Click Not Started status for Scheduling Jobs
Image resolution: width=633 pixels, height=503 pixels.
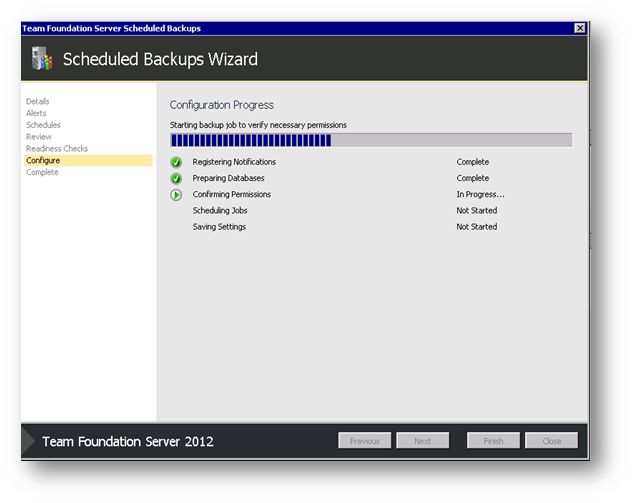pos(477,210)
